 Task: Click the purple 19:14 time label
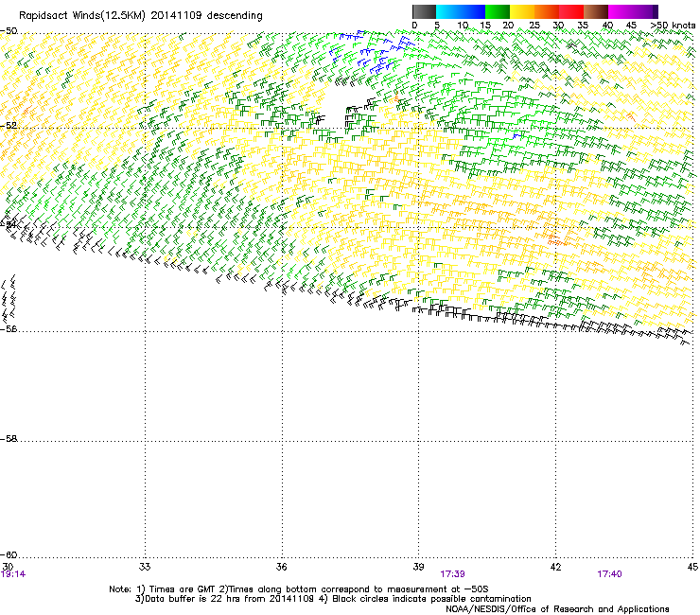(x=13, y=574)
